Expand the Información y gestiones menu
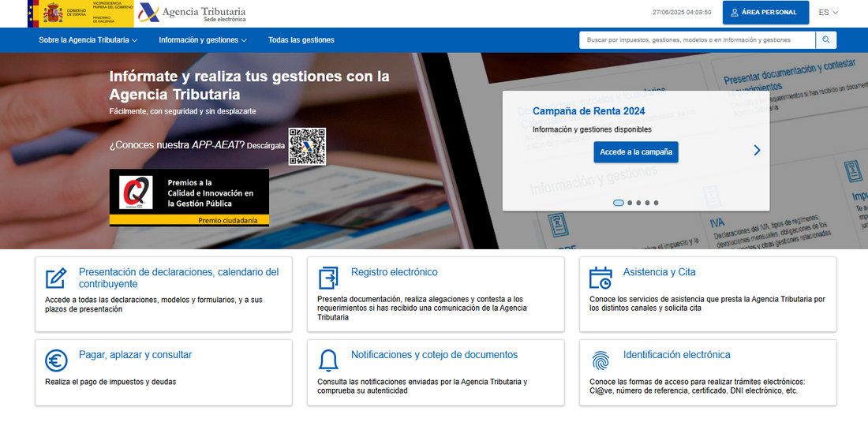Image resolution: width=868 pixels, height=422 pixels. pos(202,40)
